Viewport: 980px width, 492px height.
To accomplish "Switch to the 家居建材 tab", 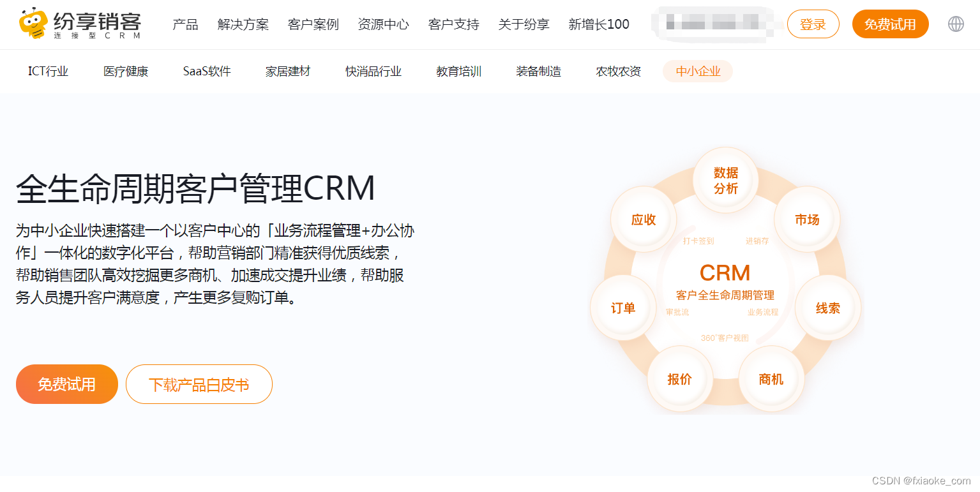I will [x=288, y=71].
